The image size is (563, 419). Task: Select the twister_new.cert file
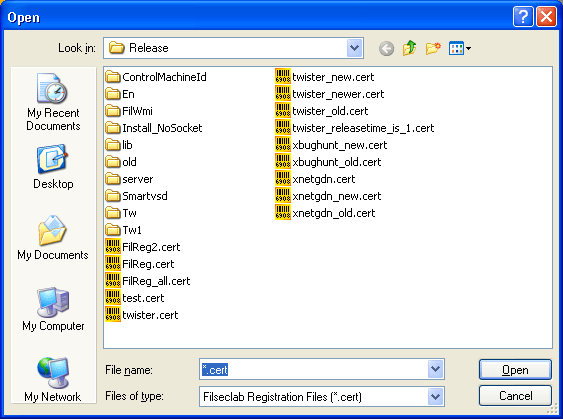coord(325,77)
